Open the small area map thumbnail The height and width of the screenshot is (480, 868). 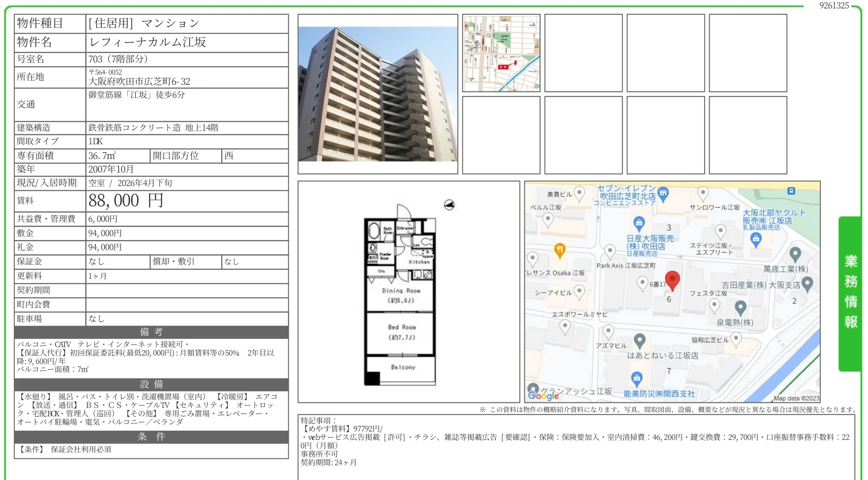501,53
